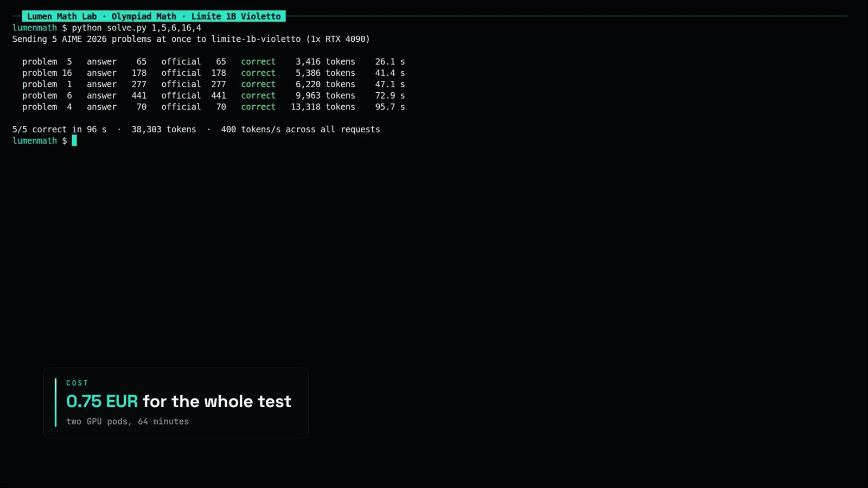The image size is (868, 488).
Task: Click the '38,303 tokens' total
Action: [164, 130]
